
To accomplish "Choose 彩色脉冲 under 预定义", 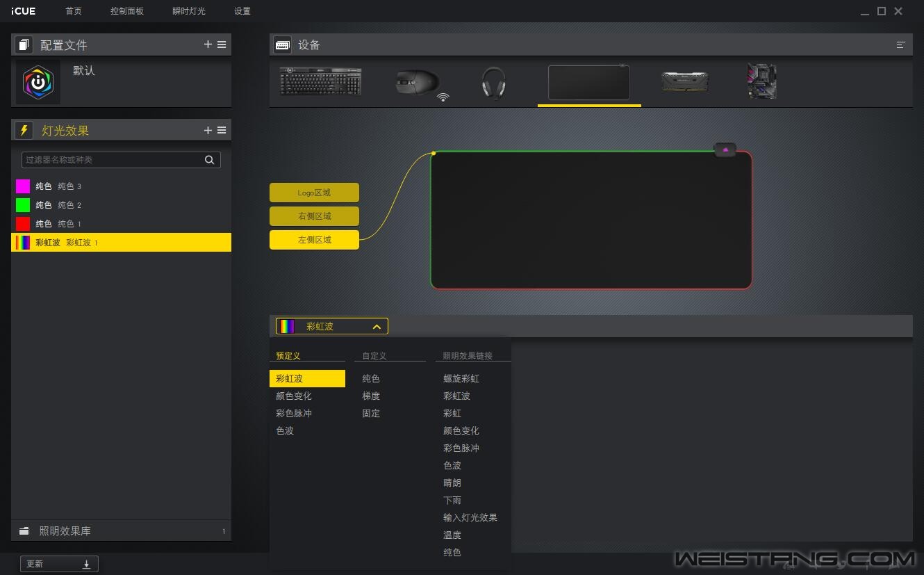I will pyautogui.click(x=294, y=414).
